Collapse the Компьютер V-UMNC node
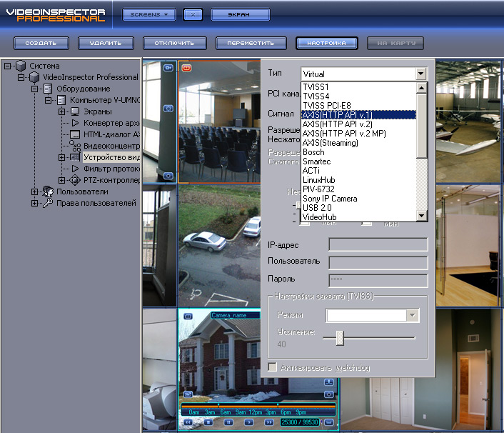This screenshot has width=504, height=433. point(48,100)
